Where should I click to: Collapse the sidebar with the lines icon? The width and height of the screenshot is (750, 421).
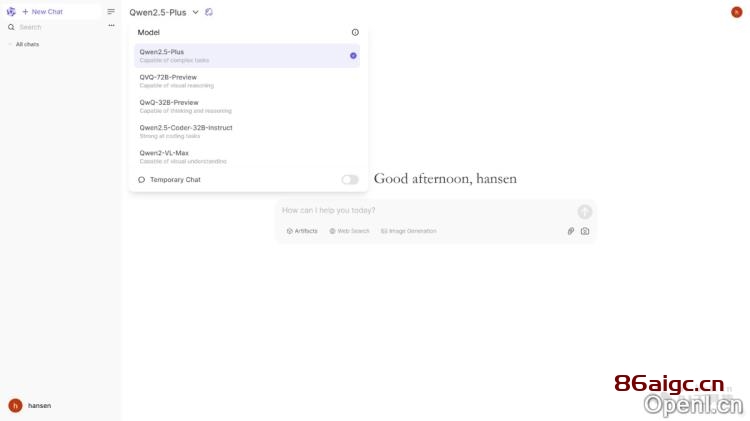(x=111, y=11)
